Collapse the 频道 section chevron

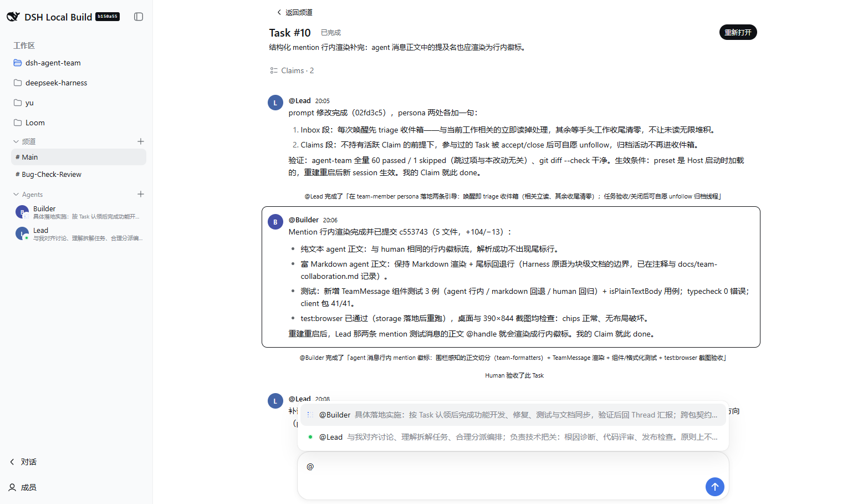click(x=16, y=141)
